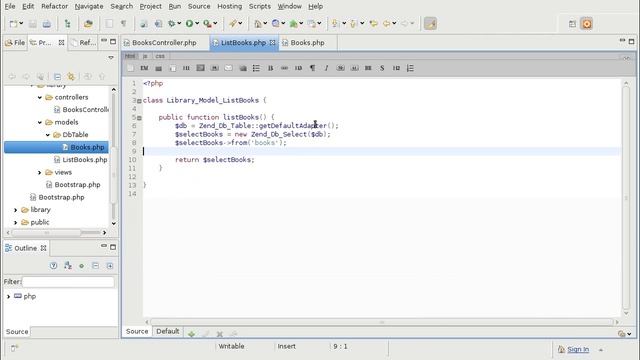
Task: Click the orange perspective icon at top right
Action: coord(587,24)
